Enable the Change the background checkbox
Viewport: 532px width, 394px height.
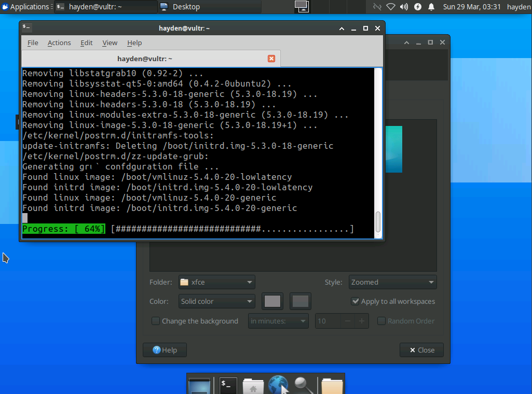click(x=156, y=321)
